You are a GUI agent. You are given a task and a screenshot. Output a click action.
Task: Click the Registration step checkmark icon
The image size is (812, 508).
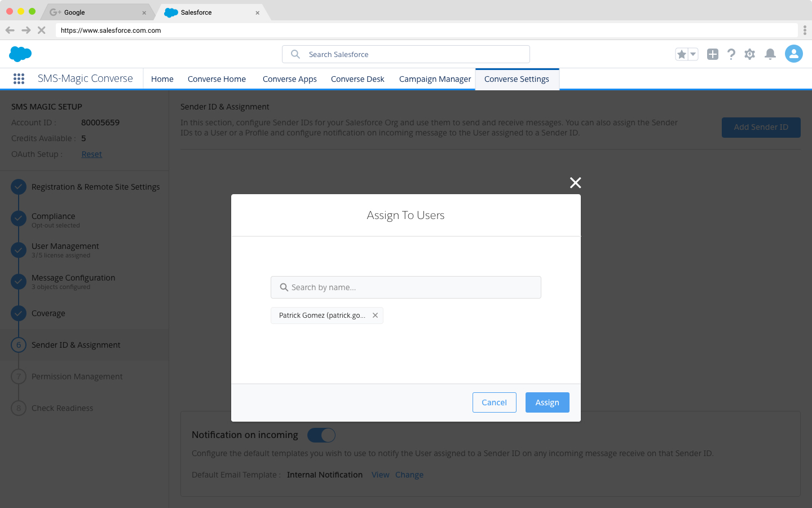click(19, 187)
